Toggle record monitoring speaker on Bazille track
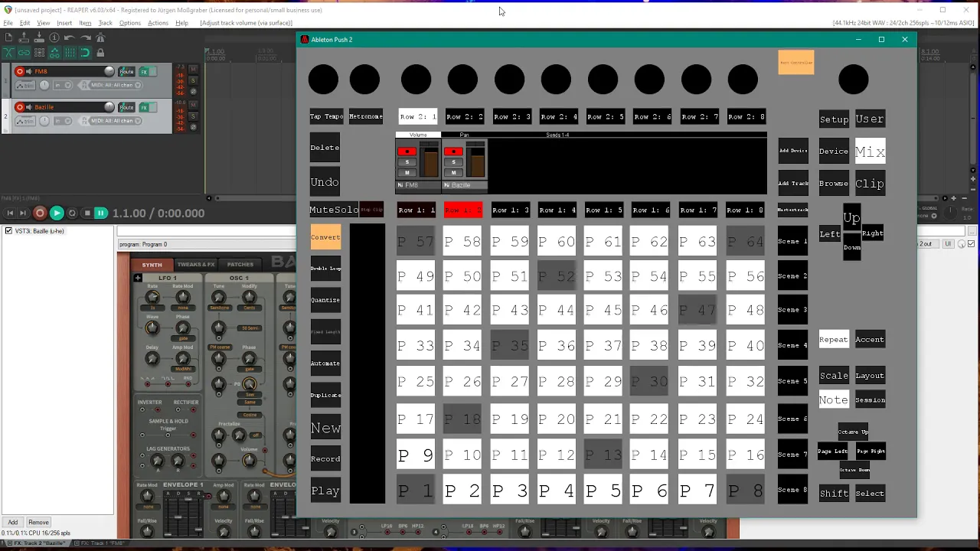Screen dimensions: 980x551 [x=29, y=107]
